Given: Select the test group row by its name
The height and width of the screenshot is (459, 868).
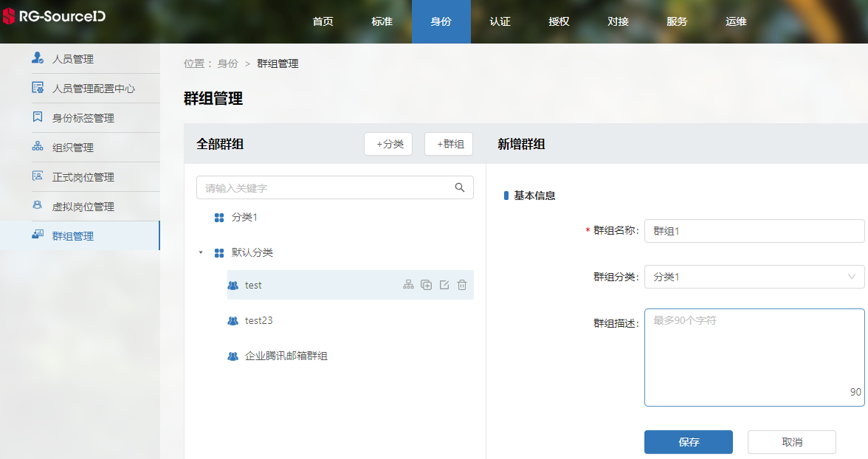Looking at the screenshot, I should point(253,285).
